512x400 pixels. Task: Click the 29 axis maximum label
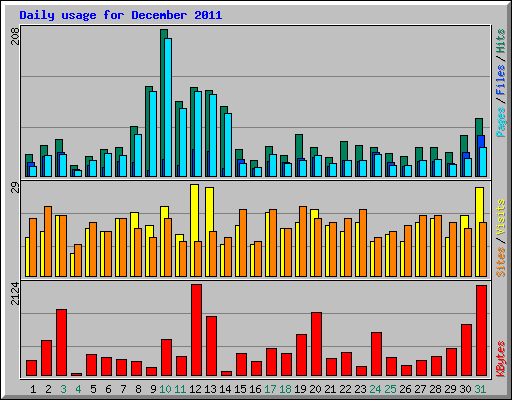pyautogui.click(x=16, y=188)
